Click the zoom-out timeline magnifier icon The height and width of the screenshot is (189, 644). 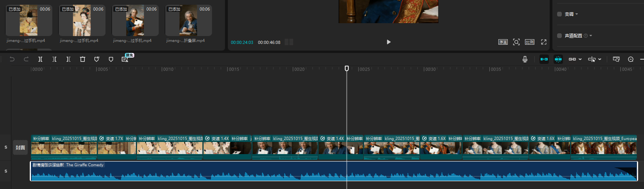pyautogui.click(x=631, y=59)
